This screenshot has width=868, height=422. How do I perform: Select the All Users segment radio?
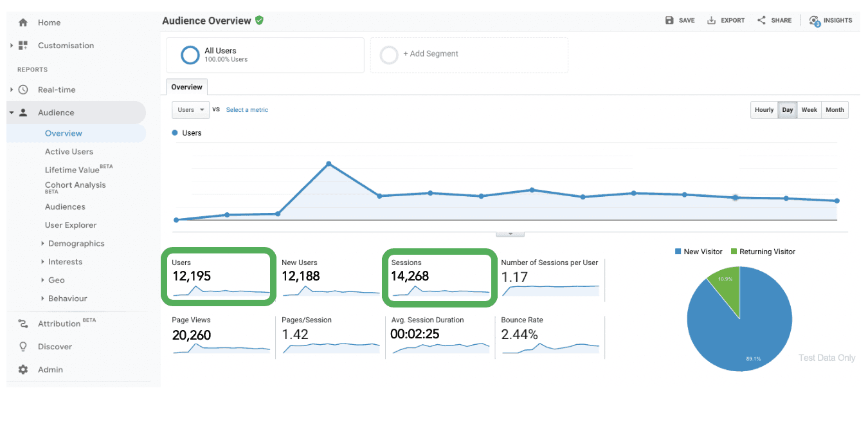point(190,55)
